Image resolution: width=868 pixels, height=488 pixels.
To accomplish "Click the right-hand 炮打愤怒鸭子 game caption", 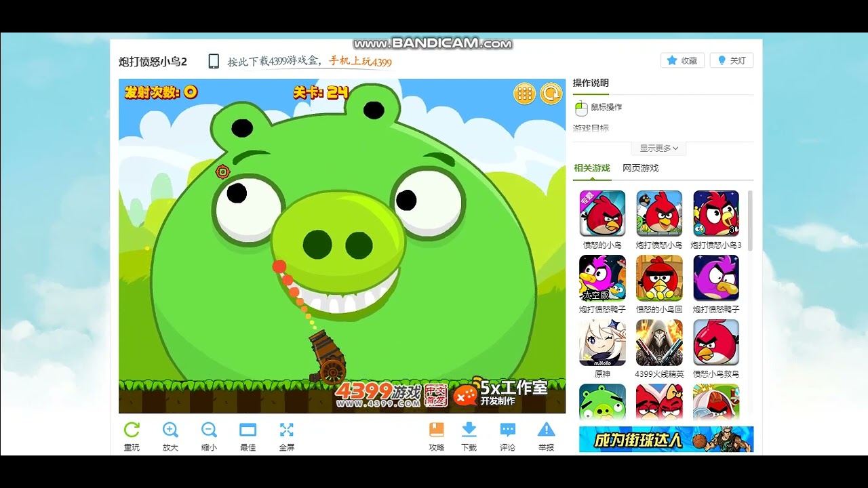I will (x=716, y=309).
